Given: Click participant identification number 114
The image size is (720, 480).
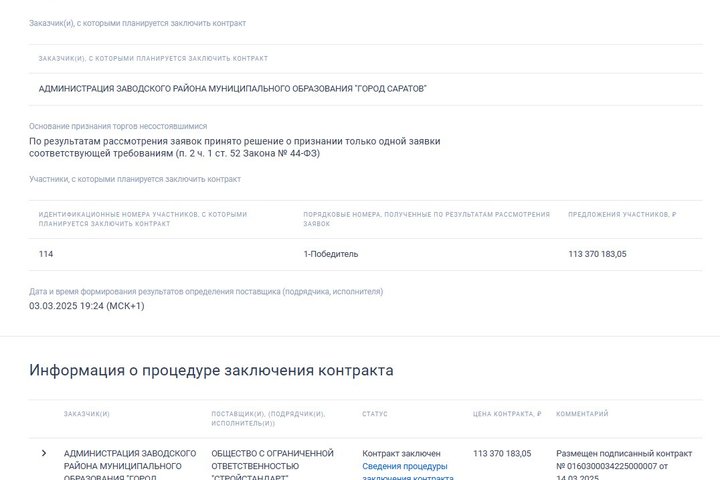Looking at the screenshot, I should pyautogui.click(x=46, y=254).
